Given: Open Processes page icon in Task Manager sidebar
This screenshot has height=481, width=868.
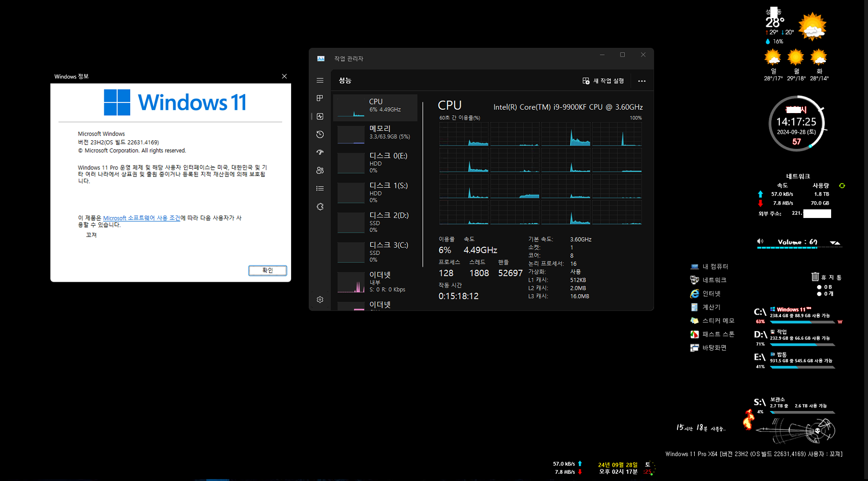Looking at the screenshot, I should click(320, 98).
